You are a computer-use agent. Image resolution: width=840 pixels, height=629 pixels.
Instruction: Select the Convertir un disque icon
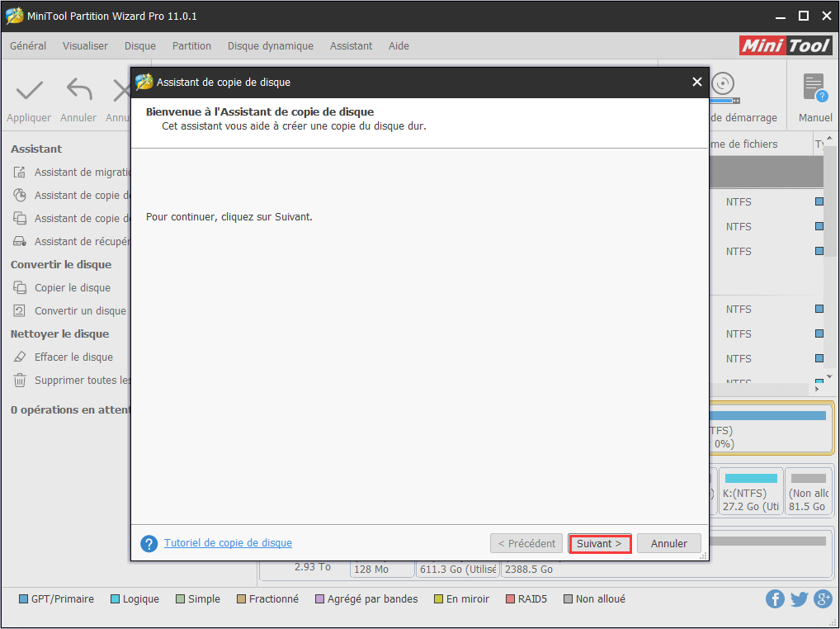click(20, 310)
